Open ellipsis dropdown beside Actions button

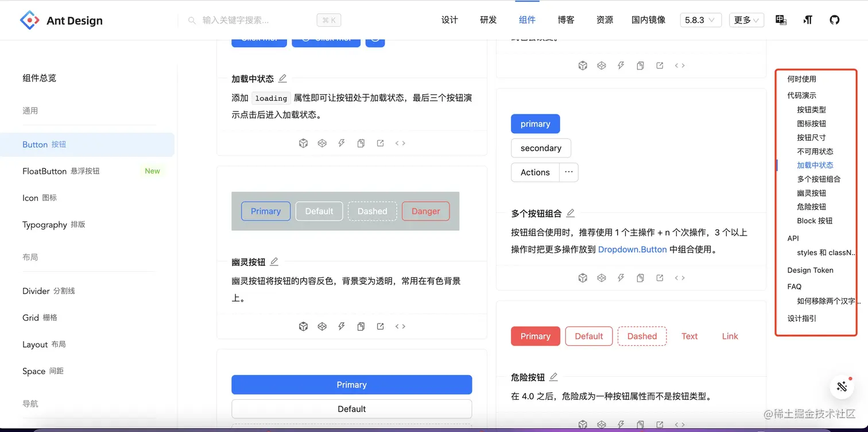(569, 172)
